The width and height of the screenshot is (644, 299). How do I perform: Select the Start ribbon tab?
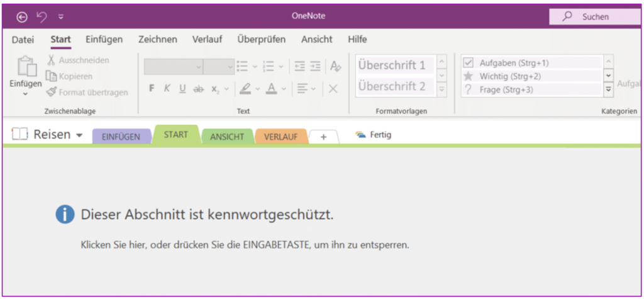tap(60, 40)
